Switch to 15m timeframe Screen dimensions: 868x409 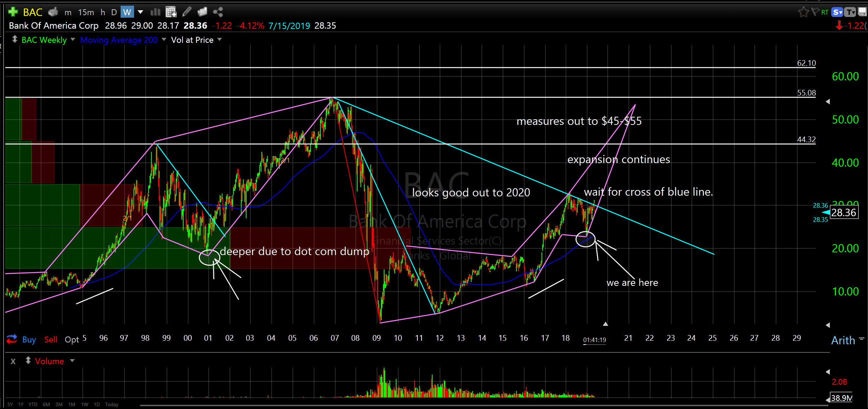click(x=86, y=12)
